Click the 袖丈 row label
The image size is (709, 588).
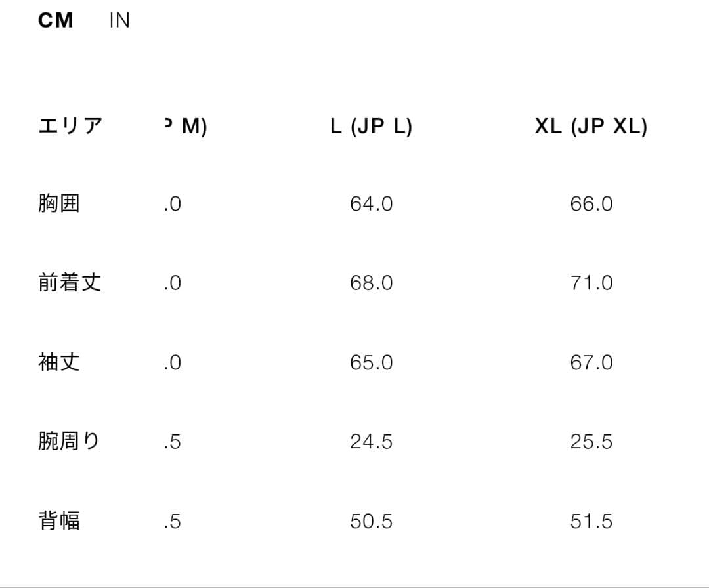tap(60, 362)
